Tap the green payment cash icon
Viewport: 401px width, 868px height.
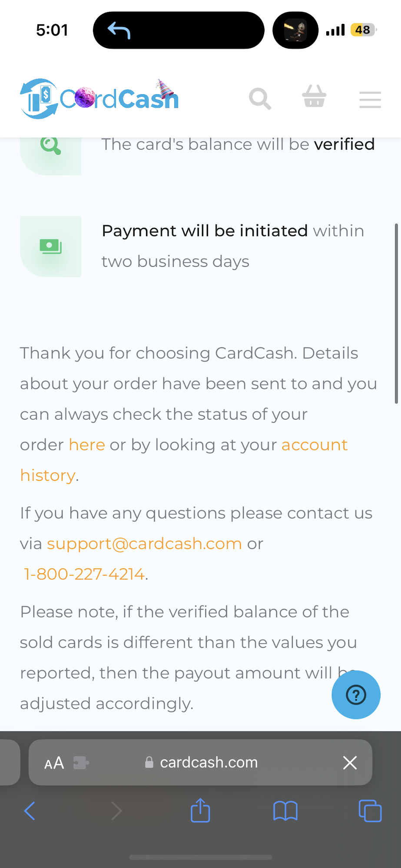(51, 247)
